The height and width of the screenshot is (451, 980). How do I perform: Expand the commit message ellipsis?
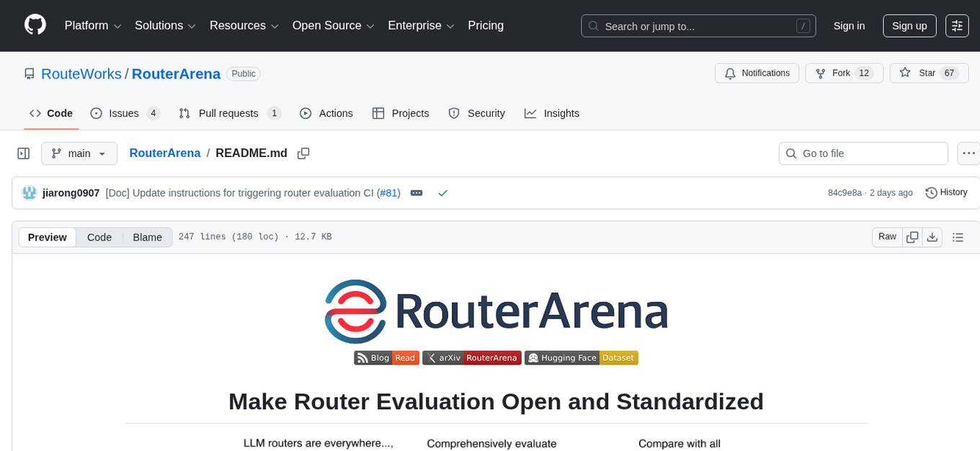click(416, 192)
